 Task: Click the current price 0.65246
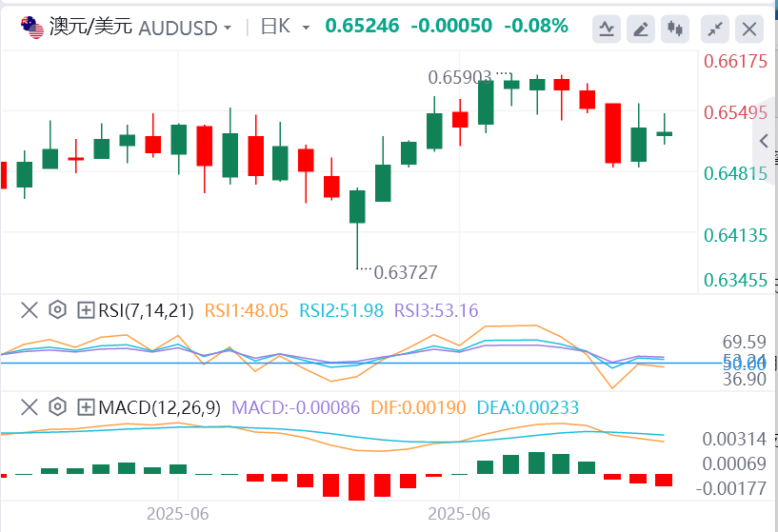(362, 26)
